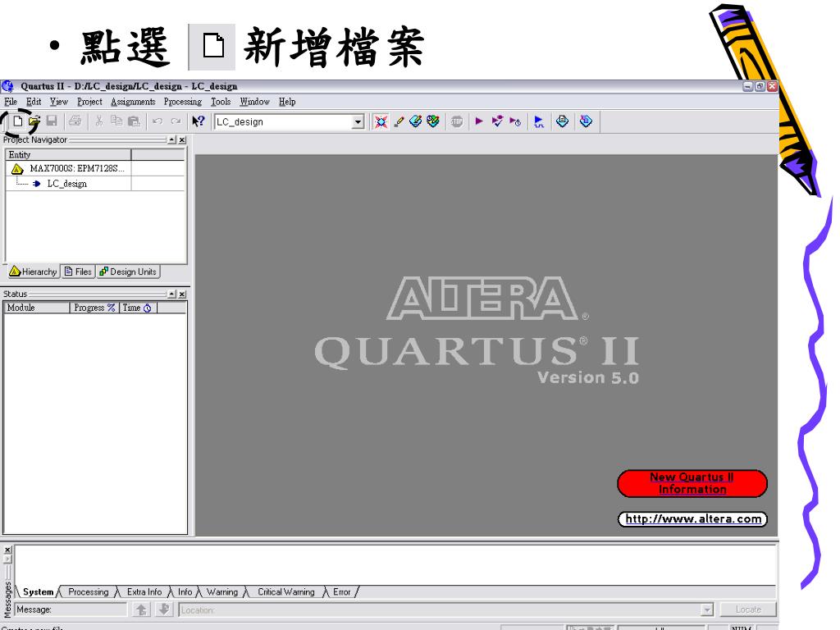The image size is (840, 630).
Task: Open the View menu
Action: 59,102
